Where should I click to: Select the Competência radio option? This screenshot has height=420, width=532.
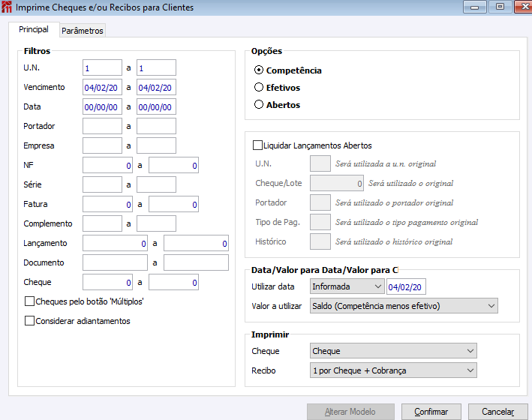(x=260, y=70)
